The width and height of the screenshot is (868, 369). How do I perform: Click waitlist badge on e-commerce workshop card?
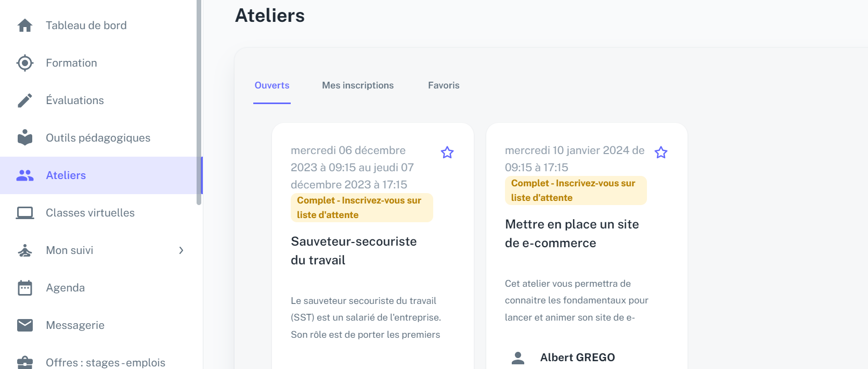click(x=575, y=190)
